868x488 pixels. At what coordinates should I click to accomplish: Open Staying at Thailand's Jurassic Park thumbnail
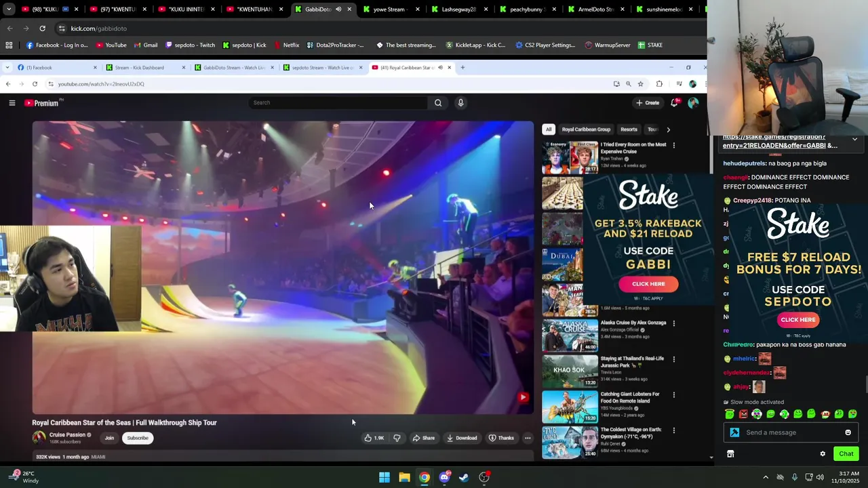[x=570, y=370]
